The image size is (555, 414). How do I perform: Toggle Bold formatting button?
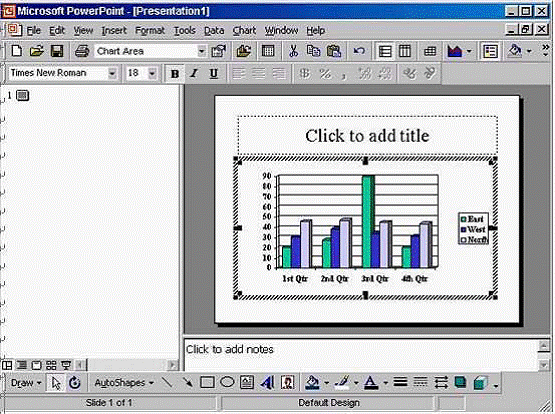(174, 74)
